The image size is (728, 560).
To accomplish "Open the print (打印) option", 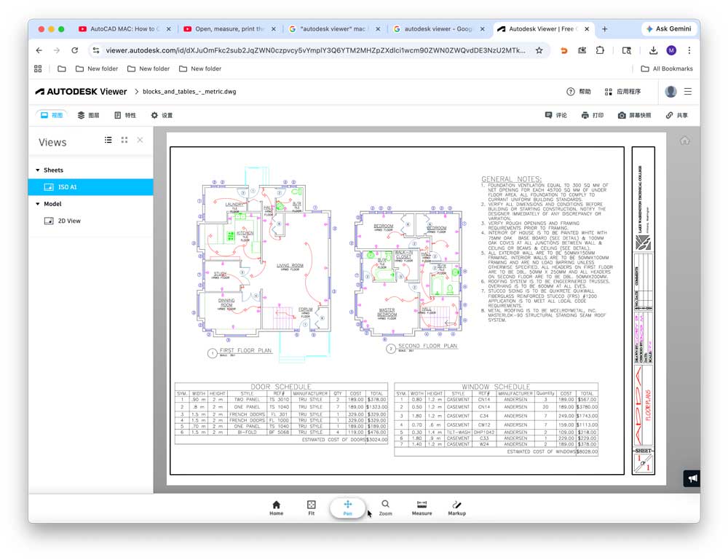I will coord(593,116).
